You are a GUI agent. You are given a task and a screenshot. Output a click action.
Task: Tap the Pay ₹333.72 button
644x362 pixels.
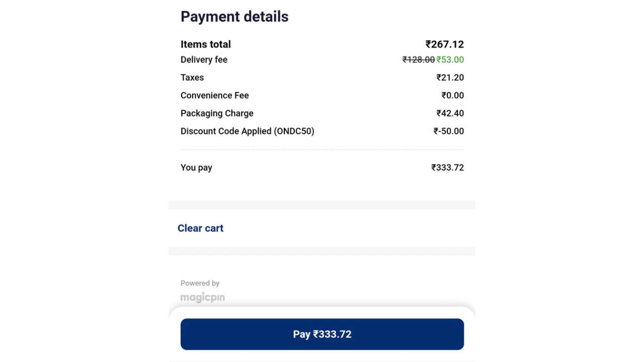click(322, 334)
